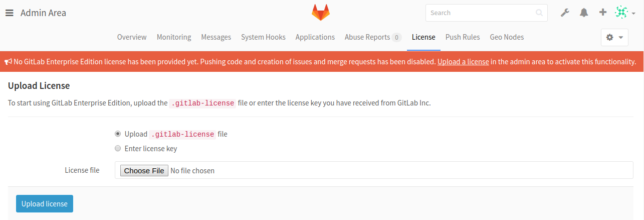Click the GitLab fox logo
The height and width of the screenshot is (220, 644).
(321, 13)
